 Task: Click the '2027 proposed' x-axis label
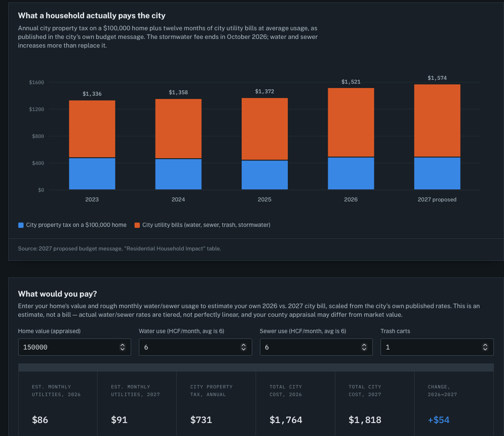[x=437, y=199]
